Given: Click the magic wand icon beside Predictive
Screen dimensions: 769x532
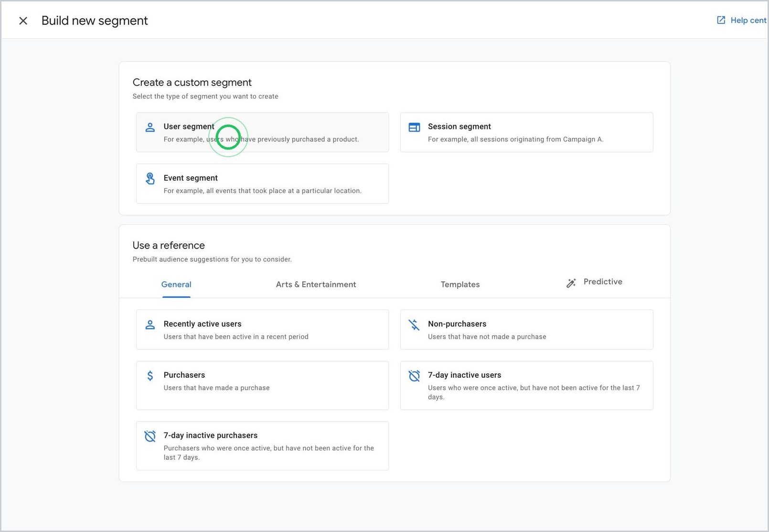Looking at the screenshot, I should click(x=571, y=283).
